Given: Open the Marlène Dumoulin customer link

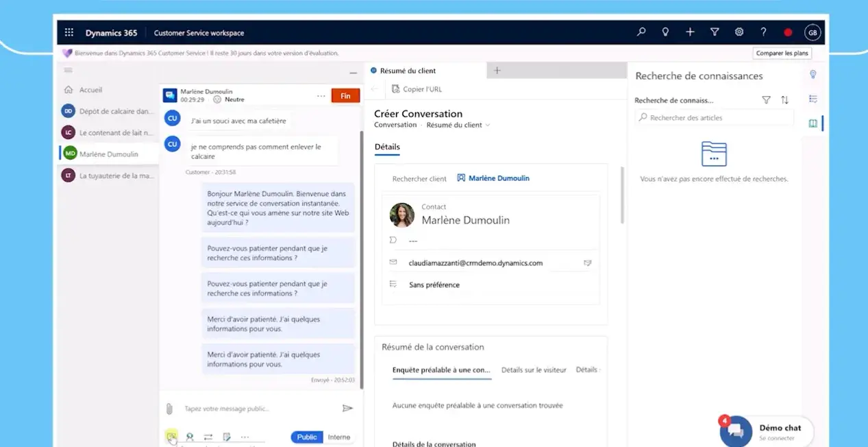Looking at the screenshot, I should [493, 178].
